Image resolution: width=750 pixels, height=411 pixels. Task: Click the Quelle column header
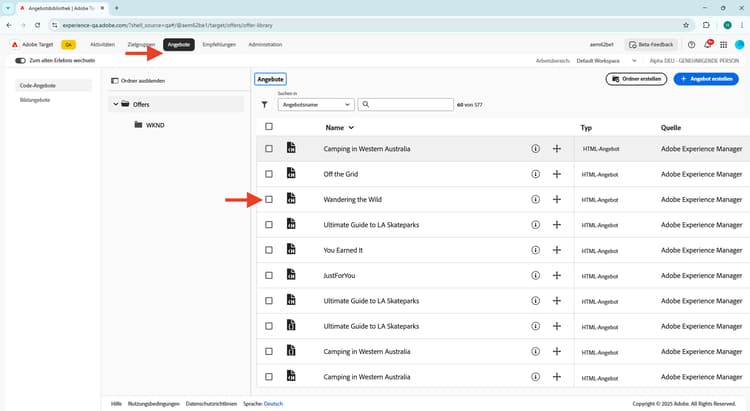[x=671, y=128]
